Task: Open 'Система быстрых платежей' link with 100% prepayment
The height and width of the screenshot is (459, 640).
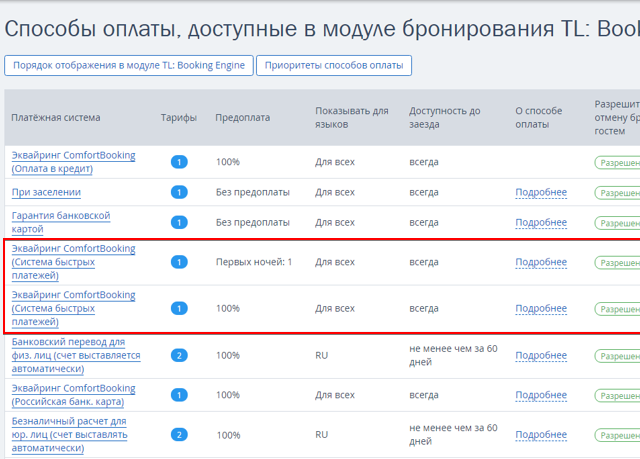Action: coord(73,308)
